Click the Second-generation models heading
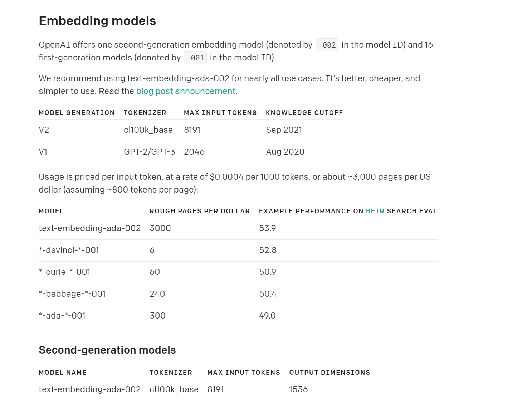Viewport: 532px width, 418px height. point(107,350)
